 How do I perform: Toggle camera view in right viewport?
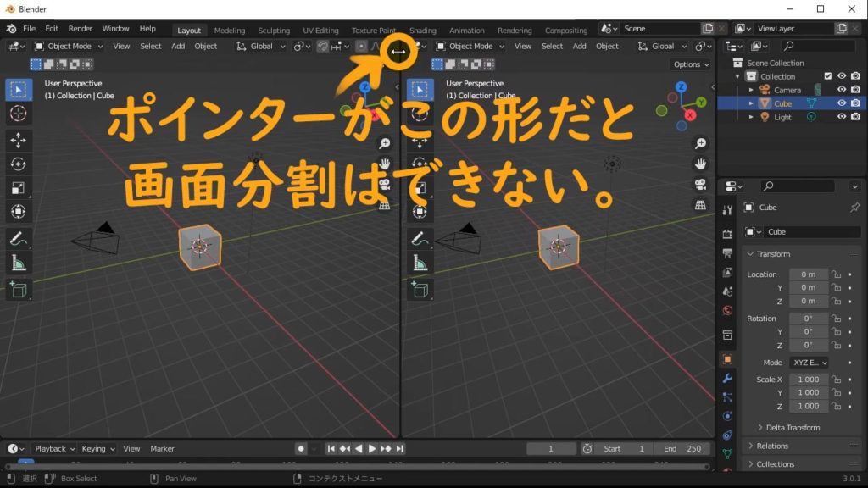[700, 184]
